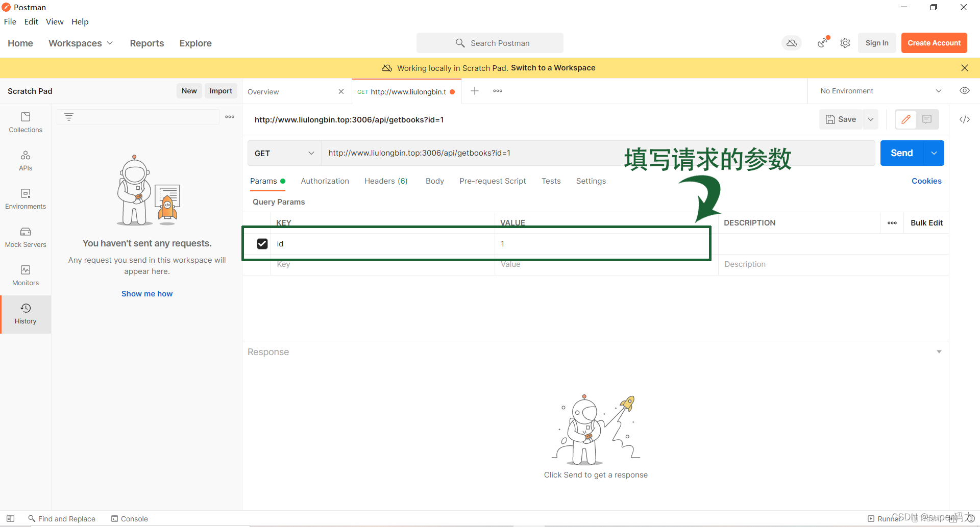Open the Edit menu

[x=31, y=21]
